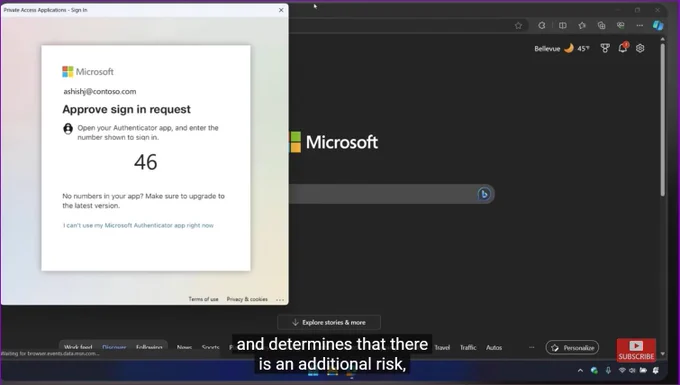Open Wi-Fi network icon in system tray

click(x=622, y=370)
